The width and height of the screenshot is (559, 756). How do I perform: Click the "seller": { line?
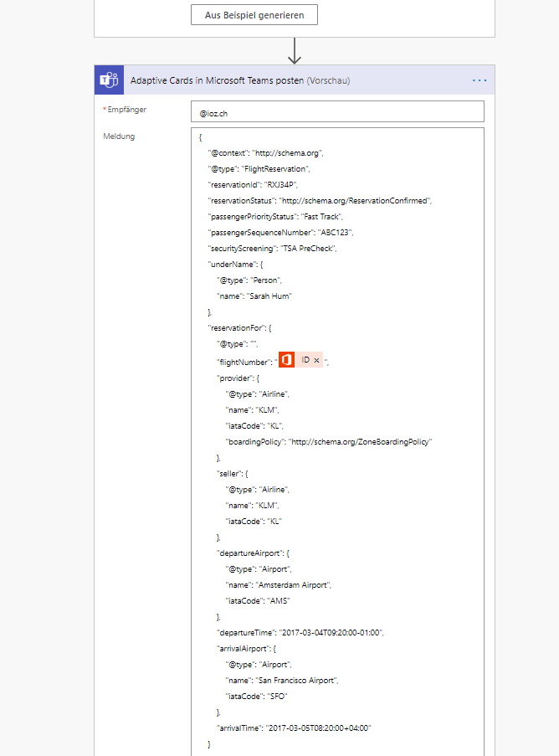[233, 474]
